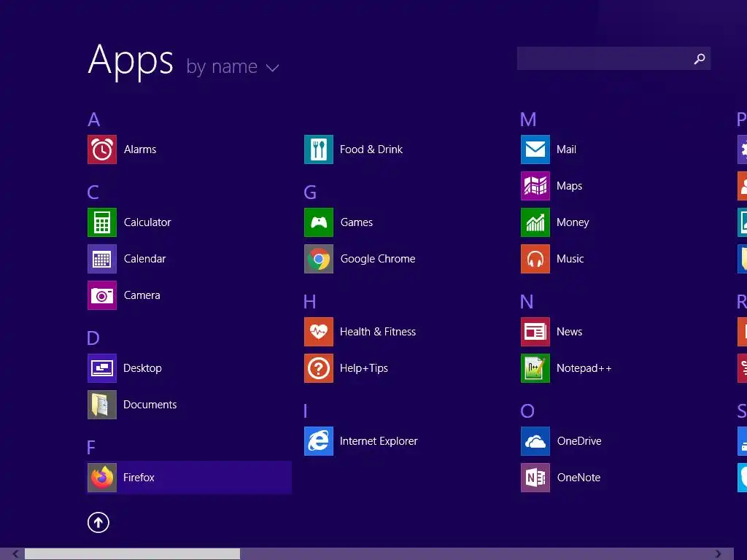Click the 'News' label text
The image size is (747, 560).
[569, 332]
